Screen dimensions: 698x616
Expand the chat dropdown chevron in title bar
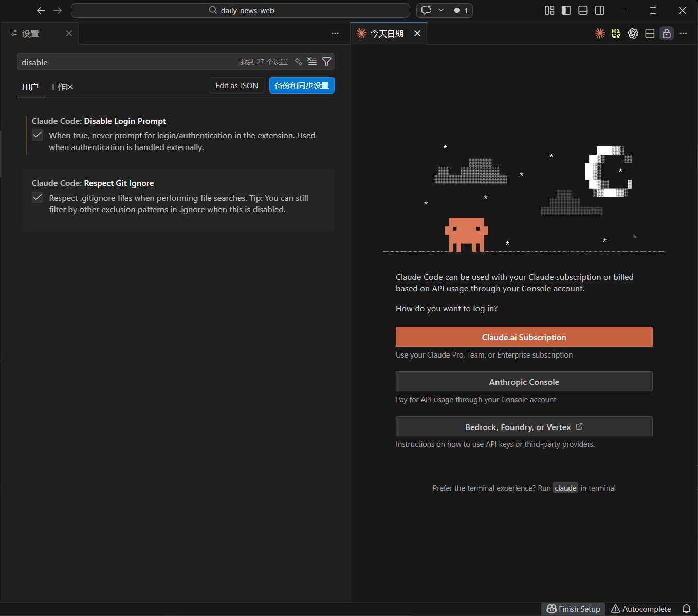click(x=440, y=10)
